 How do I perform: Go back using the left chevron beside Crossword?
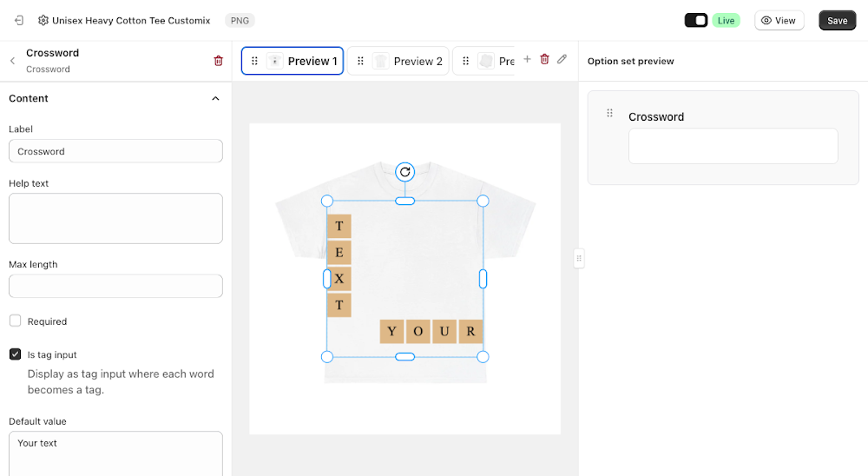pos(12,61)
